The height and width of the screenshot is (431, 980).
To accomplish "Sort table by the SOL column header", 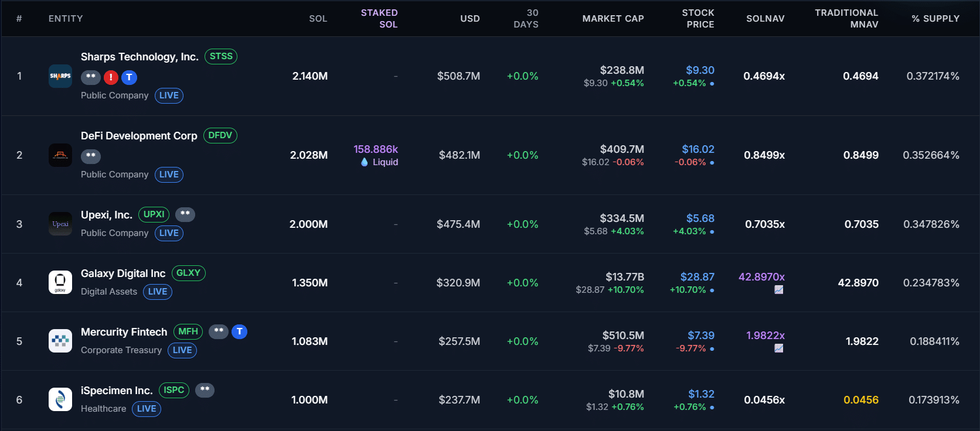I will [318, 19].
